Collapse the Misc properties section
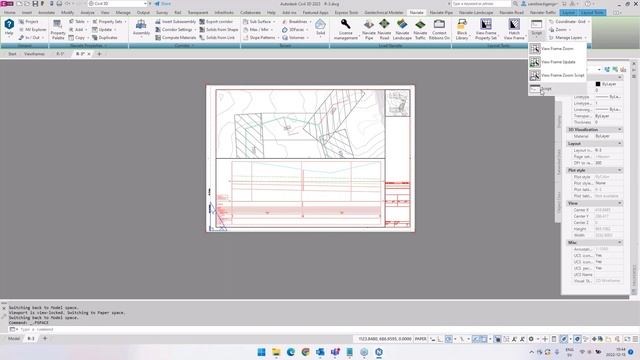The height and width of the screenshot is (360, 640). [x=620, y=242]
